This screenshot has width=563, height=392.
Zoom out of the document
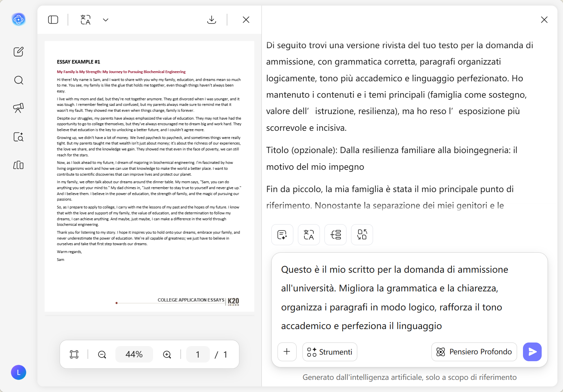pyautogui.click(x=102, y=354)
